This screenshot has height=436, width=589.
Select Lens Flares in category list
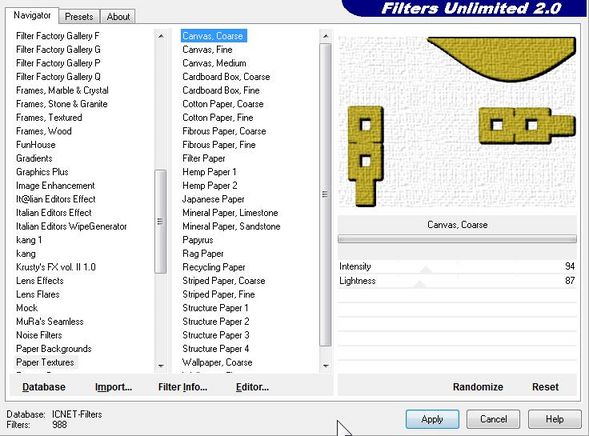[x=38, y=294]
